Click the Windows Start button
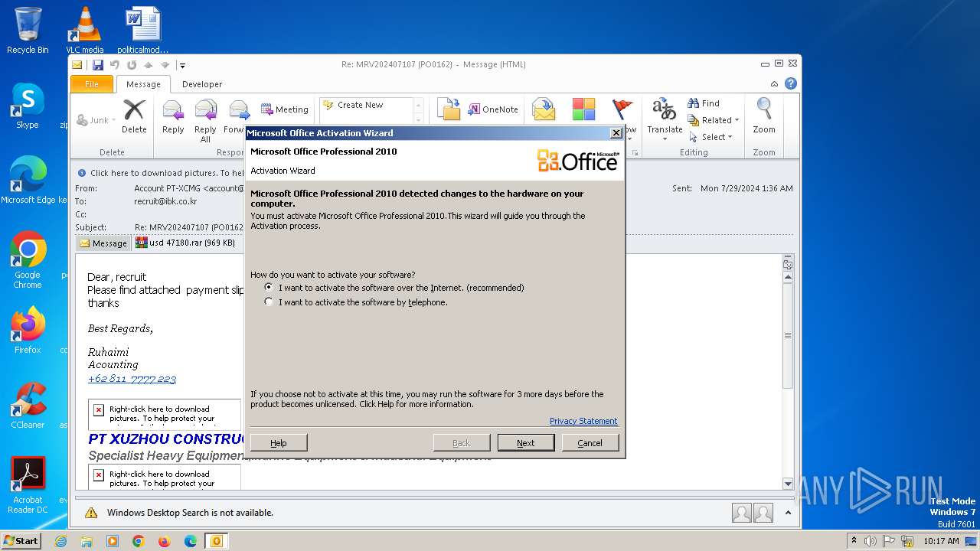980x551 pixels. point(21,541)
